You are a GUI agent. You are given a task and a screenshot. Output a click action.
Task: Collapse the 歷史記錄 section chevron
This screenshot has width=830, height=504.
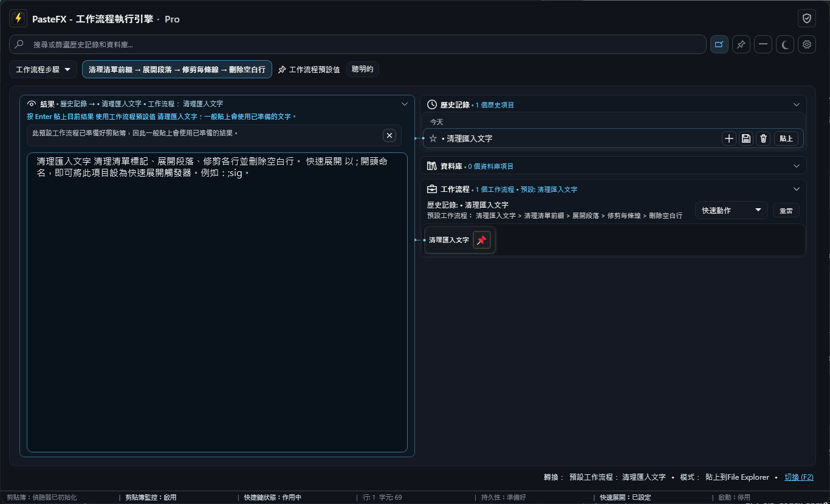coord(797,104)
